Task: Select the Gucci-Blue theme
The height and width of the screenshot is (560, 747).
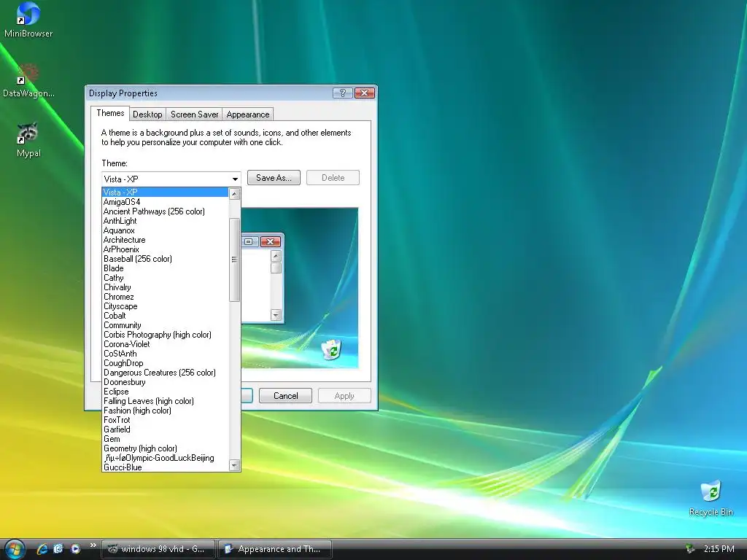Action: 166,467
